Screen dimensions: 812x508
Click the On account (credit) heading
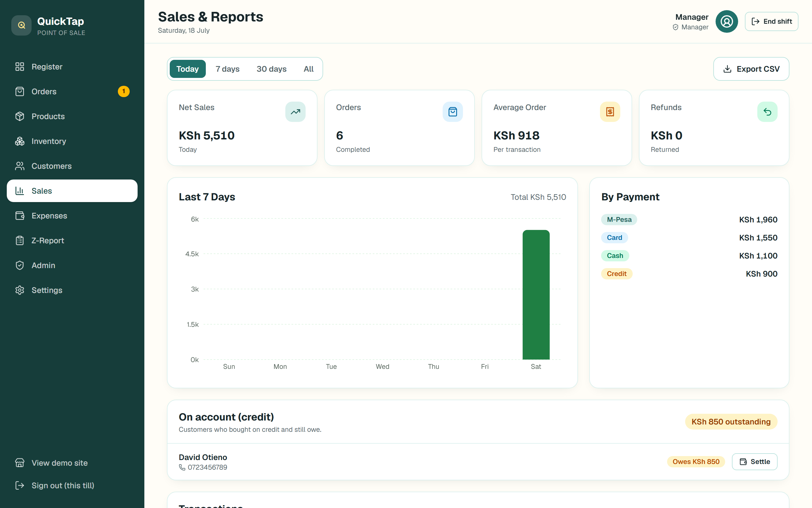pyautogui.click(x=226, y=417)
